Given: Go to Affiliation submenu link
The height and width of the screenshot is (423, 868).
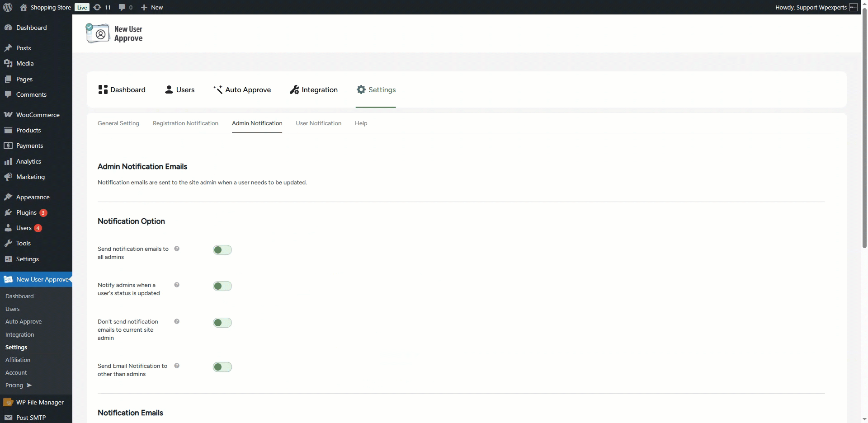Looking at the screenshot, I should coord(18,360).
